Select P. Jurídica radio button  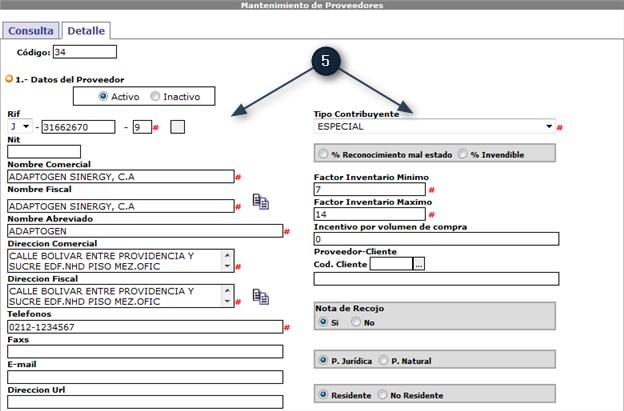pos(323,360)
